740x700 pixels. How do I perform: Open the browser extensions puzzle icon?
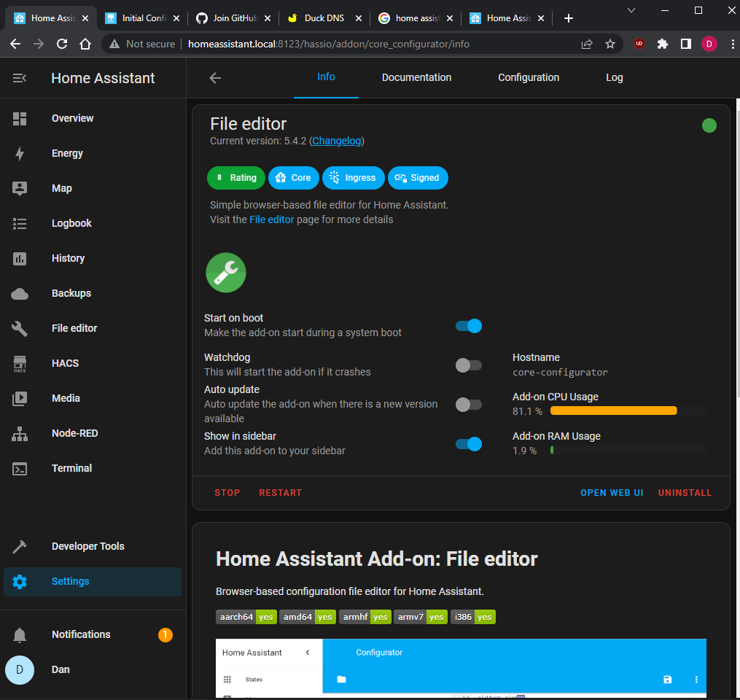[663, 44]
